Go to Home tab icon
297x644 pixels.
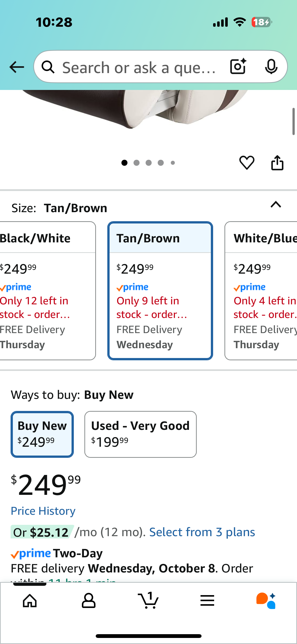click(x=30, y=601)
